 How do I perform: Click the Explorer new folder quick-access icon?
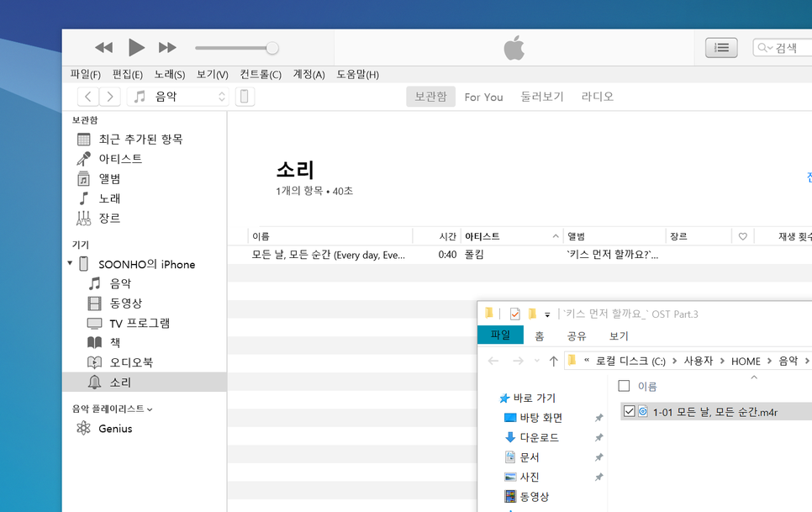coord(532,314)
